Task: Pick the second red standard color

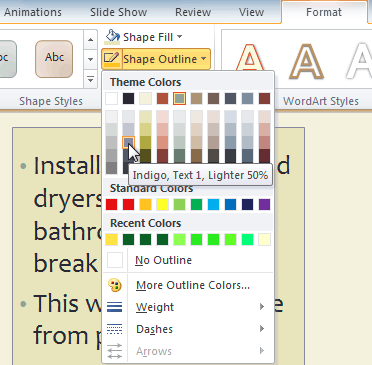Action: (129, 205)
